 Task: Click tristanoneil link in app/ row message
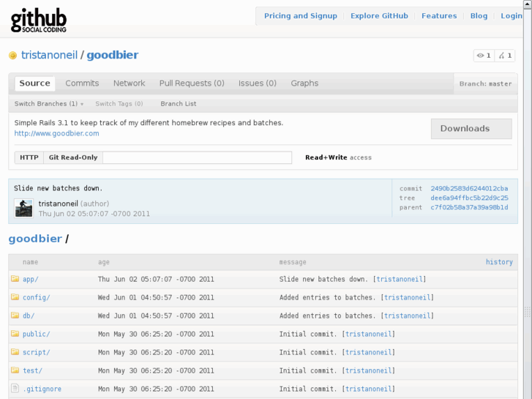[x=400, y=279]
